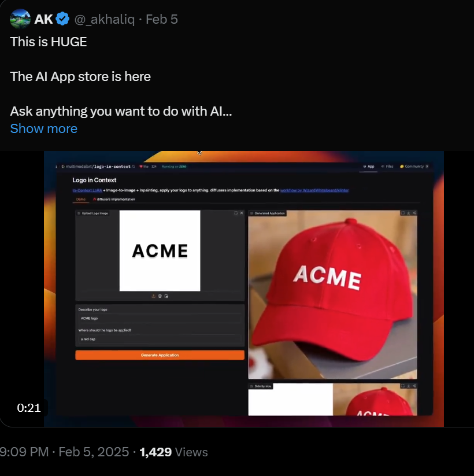Select the App tab
The image size is (474, 476).
369,167
